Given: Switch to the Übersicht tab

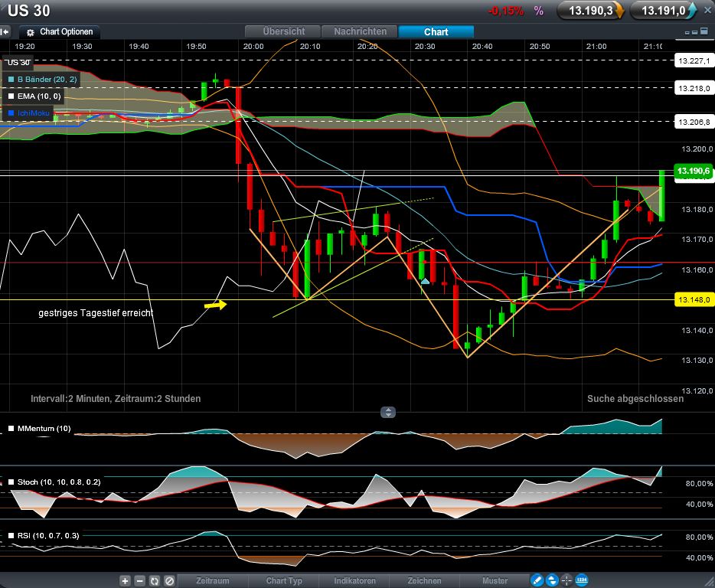Looking at the screenshot, I should click(x=282, y=31).
